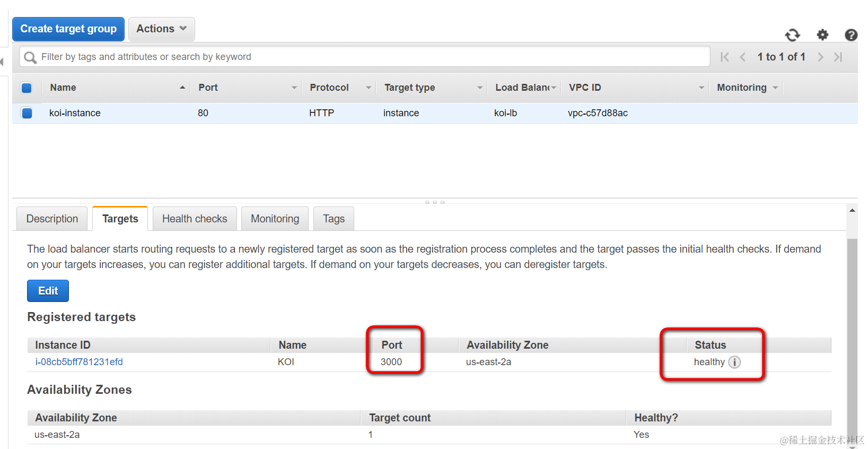The width and height of the screenshot is (868, 449).
Task: Click the vpc-c57d88ac cell
Action: (598, 113)
